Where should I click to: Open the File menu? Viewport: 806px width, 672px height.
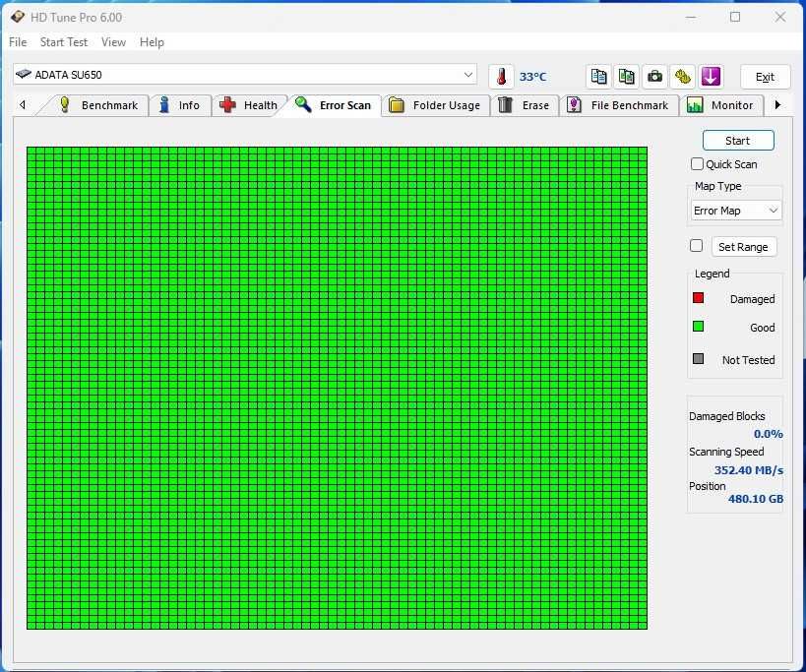coord(18,42)
